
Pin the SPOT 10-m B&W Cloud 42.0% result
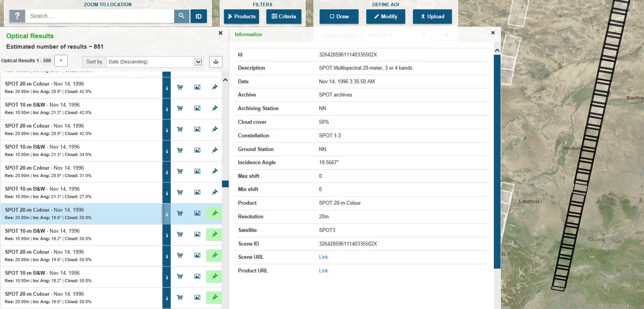coord(214,108)
